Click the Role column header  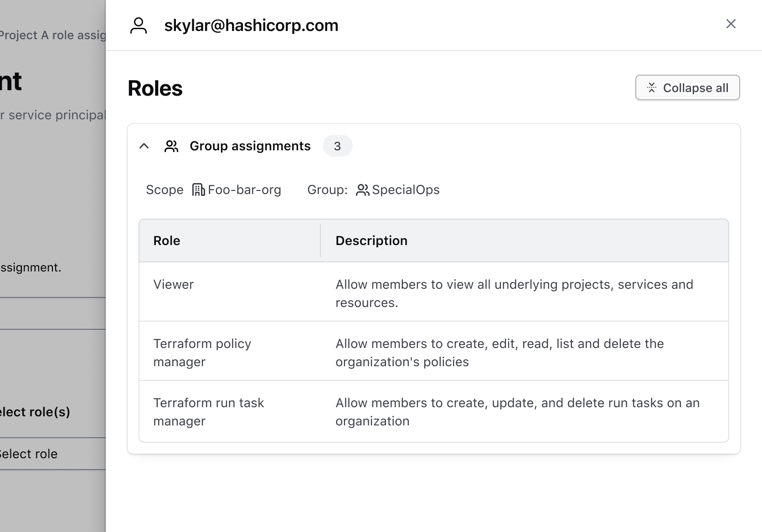pos(167,240)
